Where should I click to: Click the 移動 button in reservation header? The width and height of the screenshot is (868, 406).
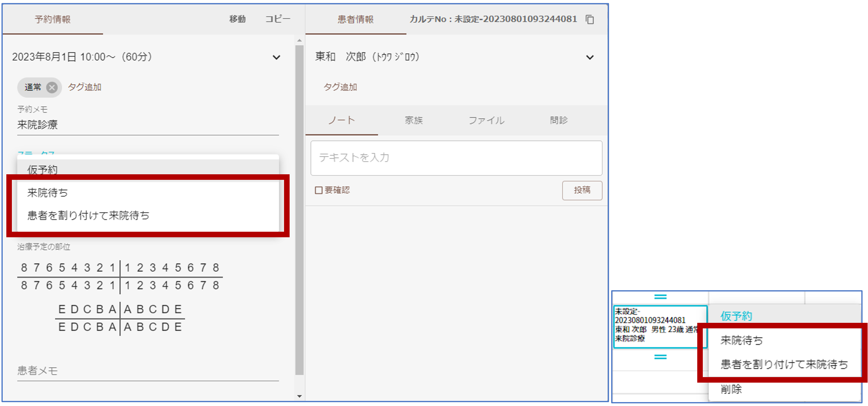coord(237,19)
